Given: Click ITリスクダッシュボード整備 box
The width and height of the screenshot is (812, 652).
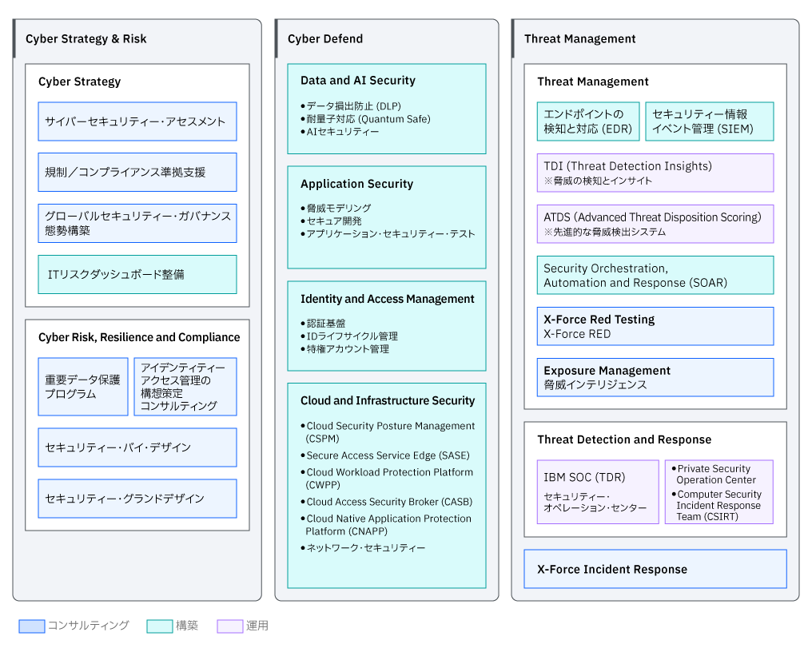Looking at the screenshot, I should [x=137, y=275].
